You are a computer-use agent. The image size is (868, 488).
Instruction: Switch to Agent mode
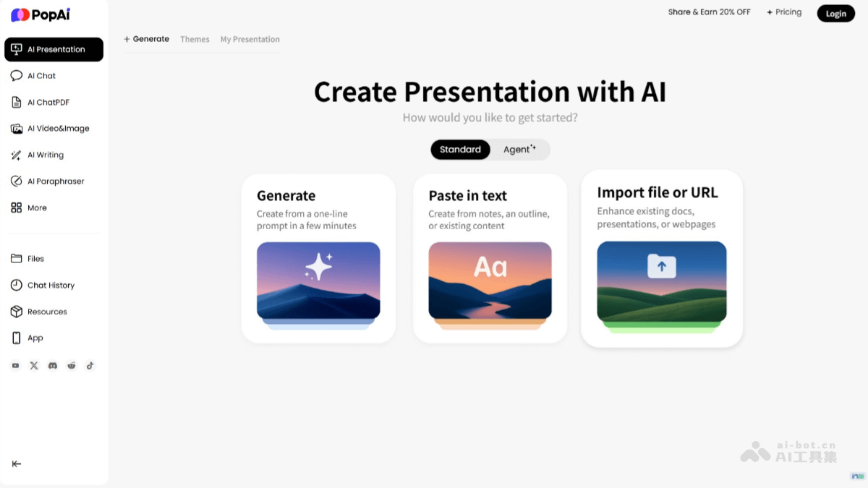518,149
